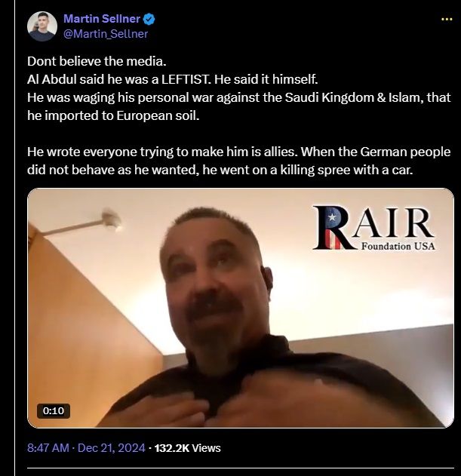Screen dimensions: 461x476
Task: Open the @Martin_Sellner handle link
Action: click(x=106, y=34)
